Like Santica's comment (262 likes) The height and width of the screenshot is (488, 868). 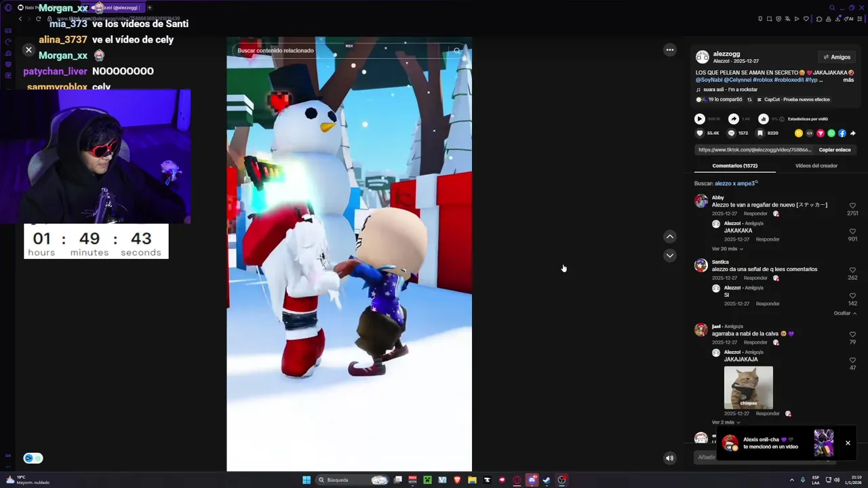click(852, 270)
